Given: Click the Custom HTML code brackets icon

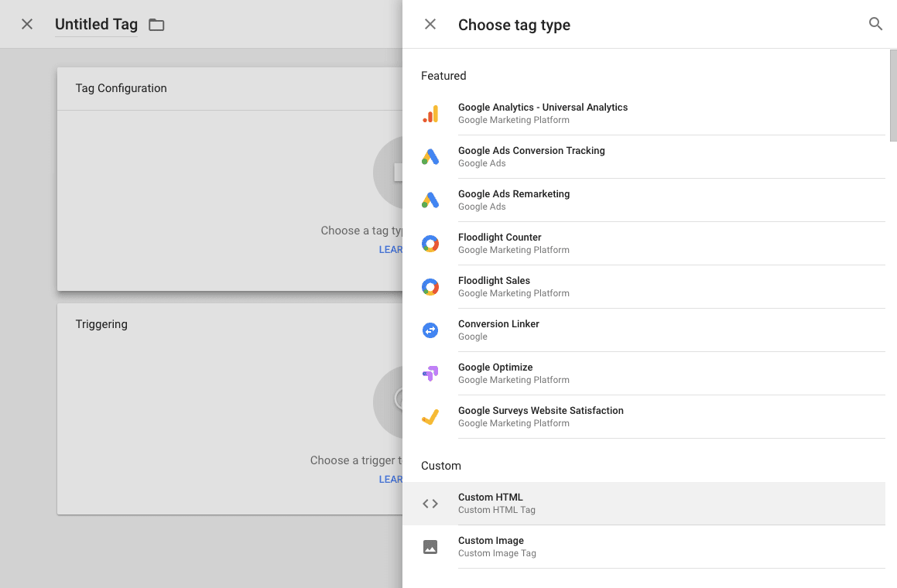Looking at the screenshot, I should click(430, 504).
